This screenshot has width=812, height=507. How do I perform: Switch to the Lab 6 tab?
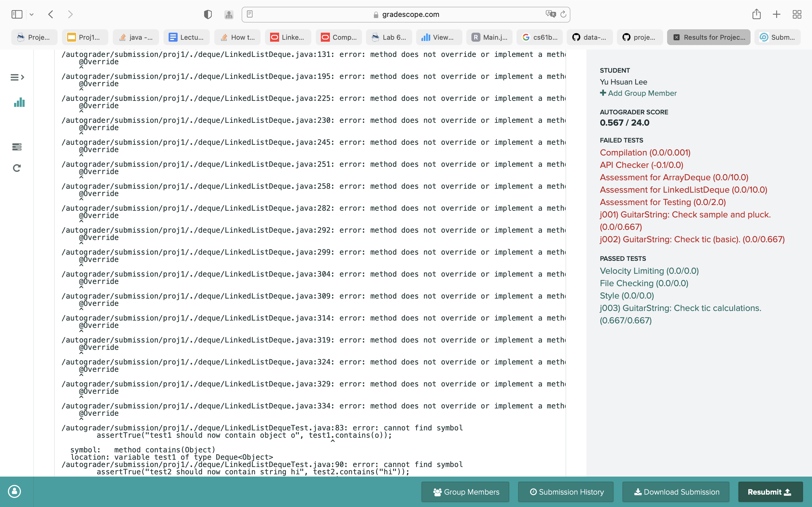pos(389,37)
